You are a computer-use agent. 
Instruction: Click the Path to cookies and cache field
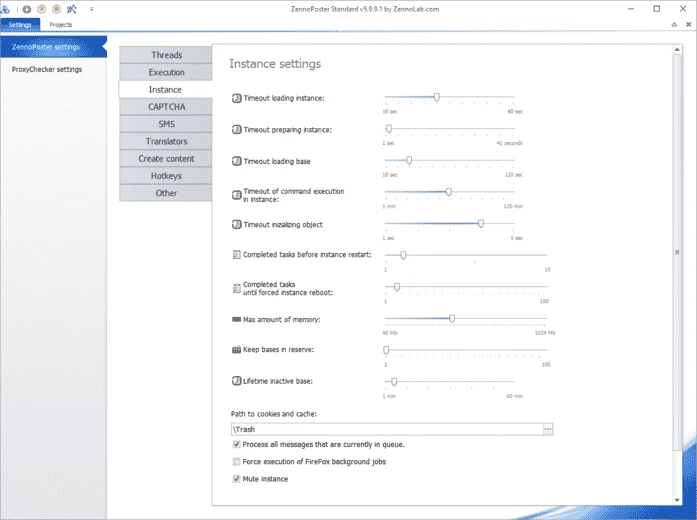pos(385,429)
